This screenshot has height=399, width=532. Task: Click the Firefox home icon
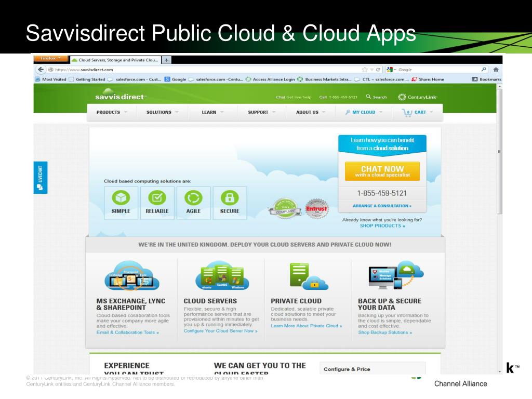coord(496,70)
